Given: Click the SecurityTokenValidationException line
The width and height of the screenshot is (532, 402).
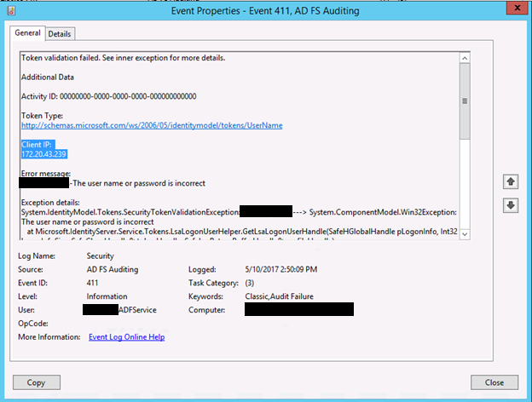Looking at the screenshot, I should pyautogui.click(x=239, y=212).
